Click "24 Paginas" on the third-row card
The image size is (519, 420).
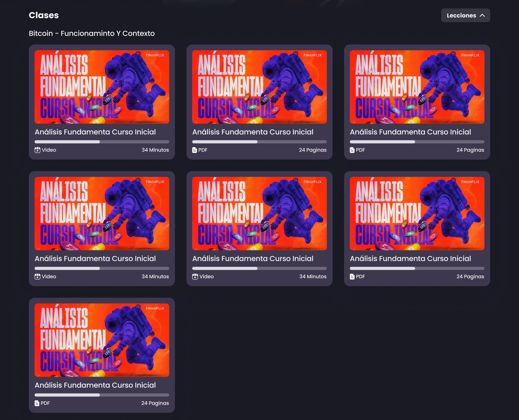point(155,403)
